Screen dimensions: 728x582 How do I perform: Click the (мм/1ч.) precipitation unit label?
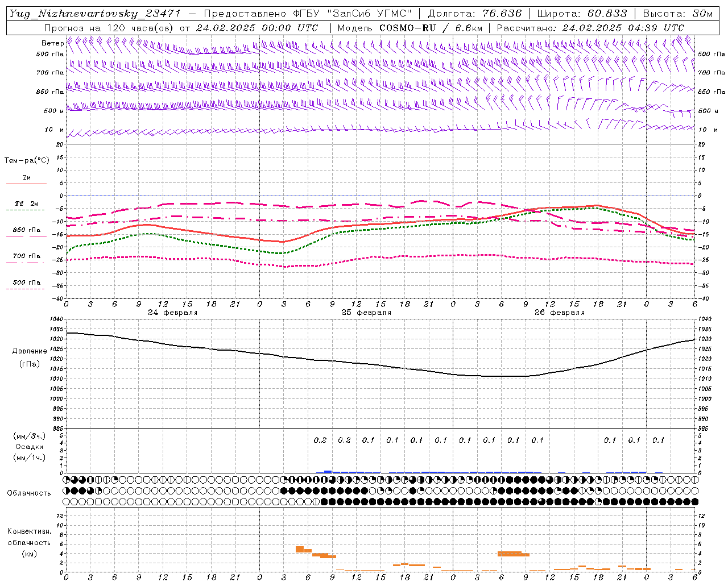(x=30, y=458)
